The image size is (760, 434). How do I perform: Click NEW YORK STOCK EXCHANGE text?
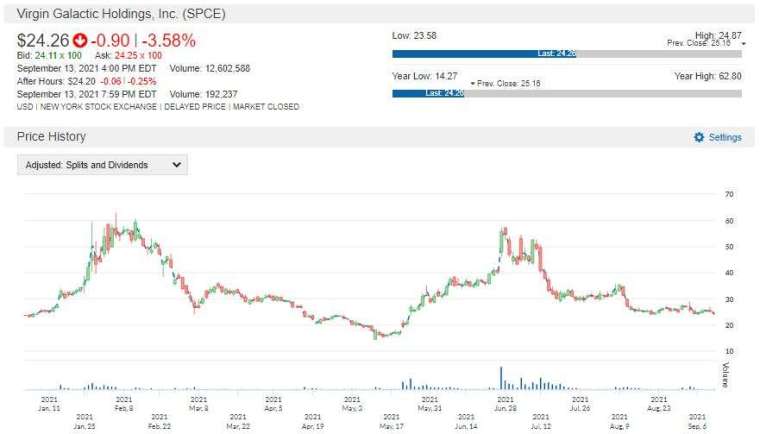[x=98, y=107]
